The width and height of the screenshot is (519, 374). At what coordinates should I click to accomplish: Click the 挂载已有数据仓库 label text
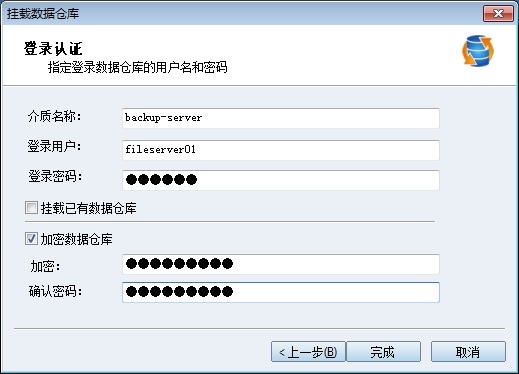pos(89,208)
